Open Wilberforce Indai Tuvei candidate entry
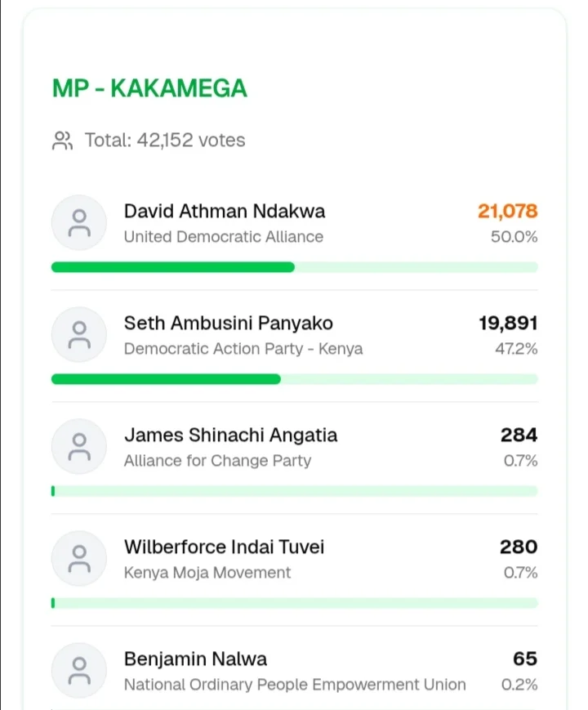Viewport: 588px width, 710px height. click(x=224, y=547)
